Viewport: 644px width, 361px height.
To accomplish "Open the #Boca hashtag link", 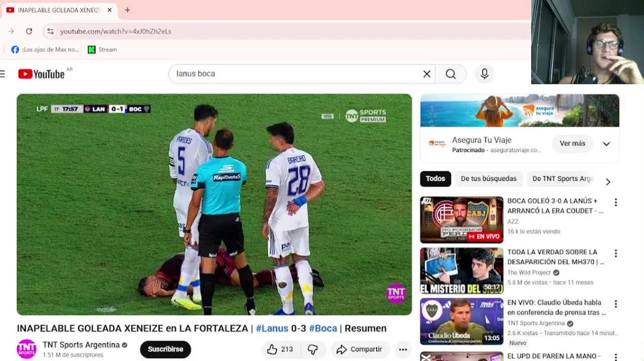I will [x=323, y=328].
